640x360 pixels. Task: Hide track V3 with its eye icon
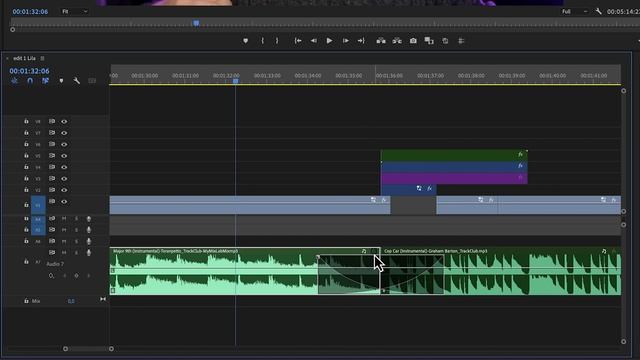click(64, 178)
